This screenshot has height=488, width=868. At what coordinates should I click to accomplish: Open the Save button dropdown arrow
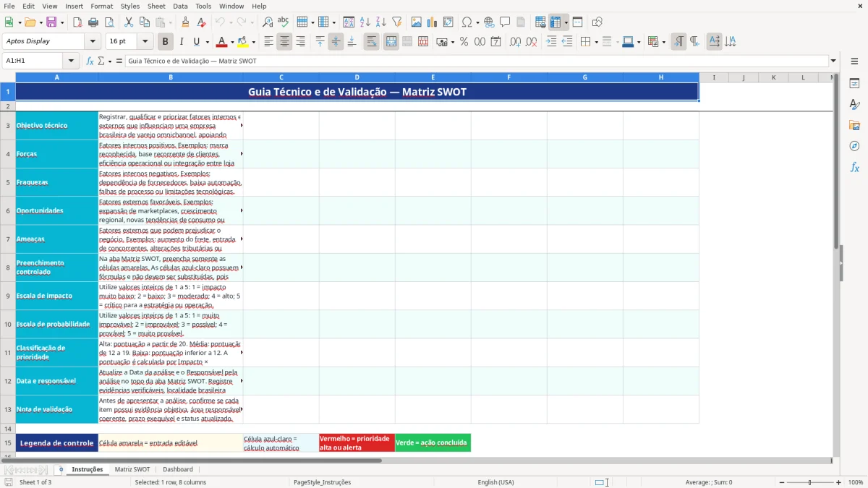click(62, 22)
